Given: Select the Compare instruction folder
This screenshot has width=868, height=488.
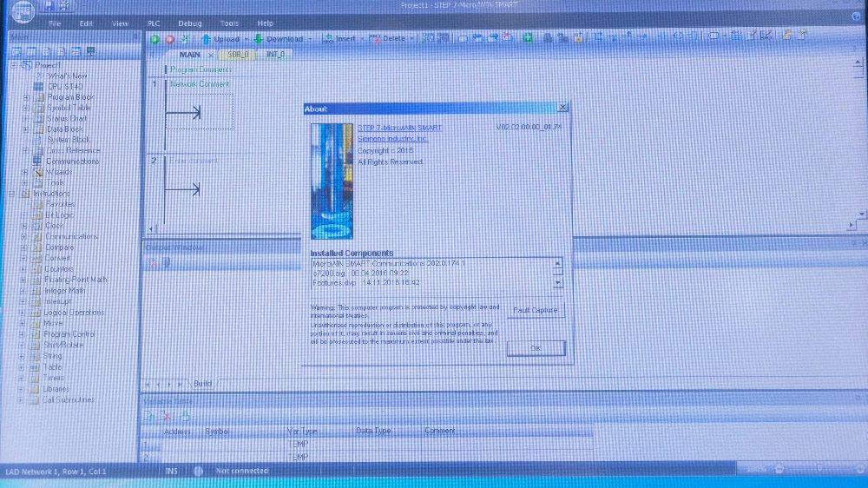Looking at the screenshot, I should coord(59,247).
